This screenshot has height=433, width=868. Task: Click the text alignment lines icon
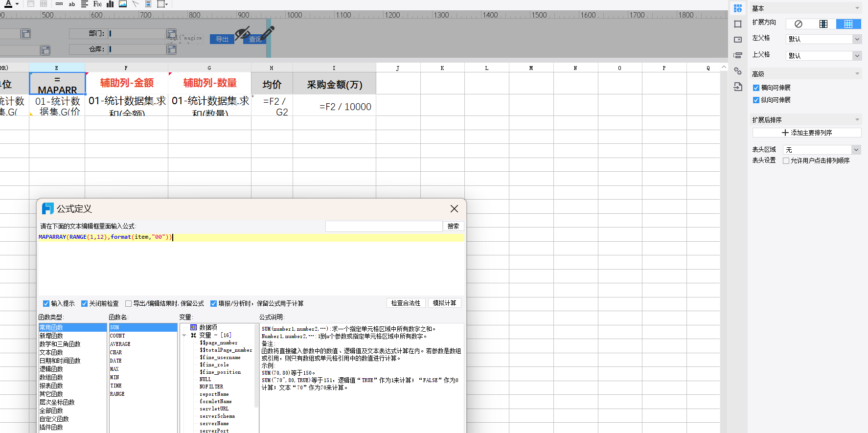84,4
